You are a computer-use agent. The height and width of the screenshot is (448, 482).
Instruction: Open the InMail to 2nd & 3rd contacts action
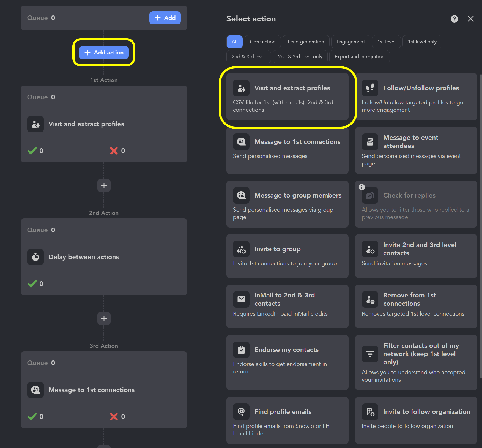[287, 306]
